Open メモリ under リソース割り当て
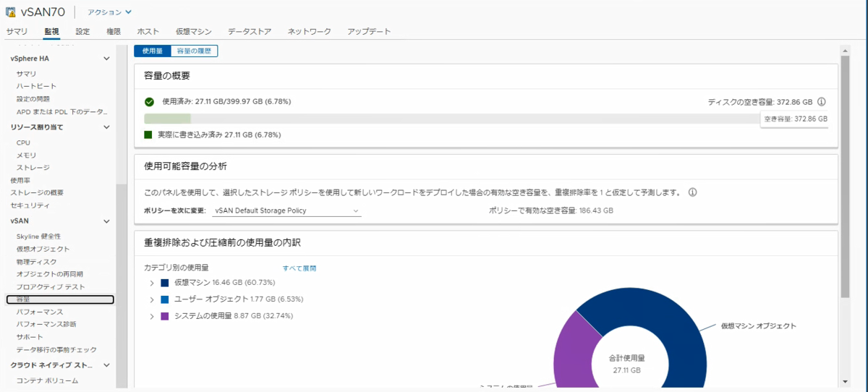The width and height of the screenshot is (868, 392). (26, 155)
